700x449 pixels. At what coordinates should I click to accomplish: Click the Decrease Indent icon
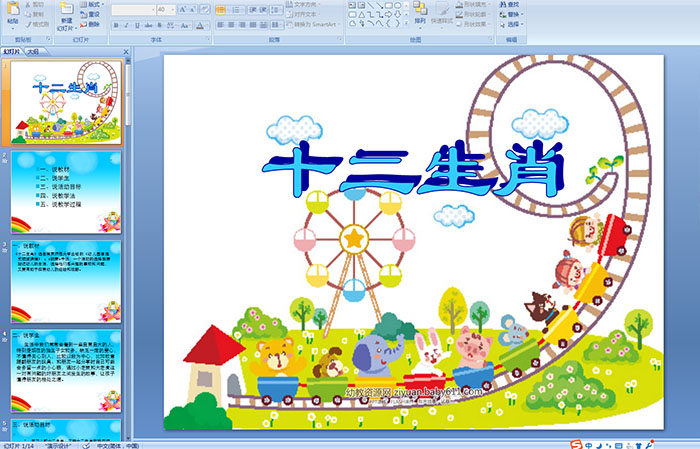253,10
